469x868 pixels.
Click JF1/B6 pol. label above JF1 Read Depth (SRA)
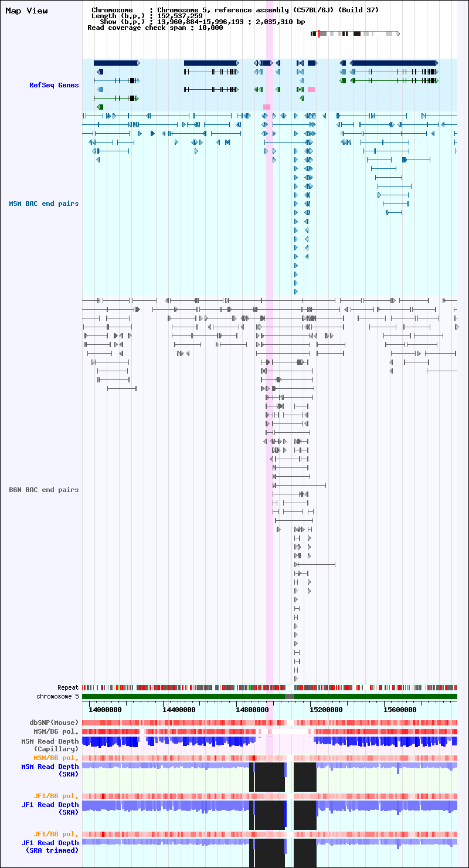point(56,796)
